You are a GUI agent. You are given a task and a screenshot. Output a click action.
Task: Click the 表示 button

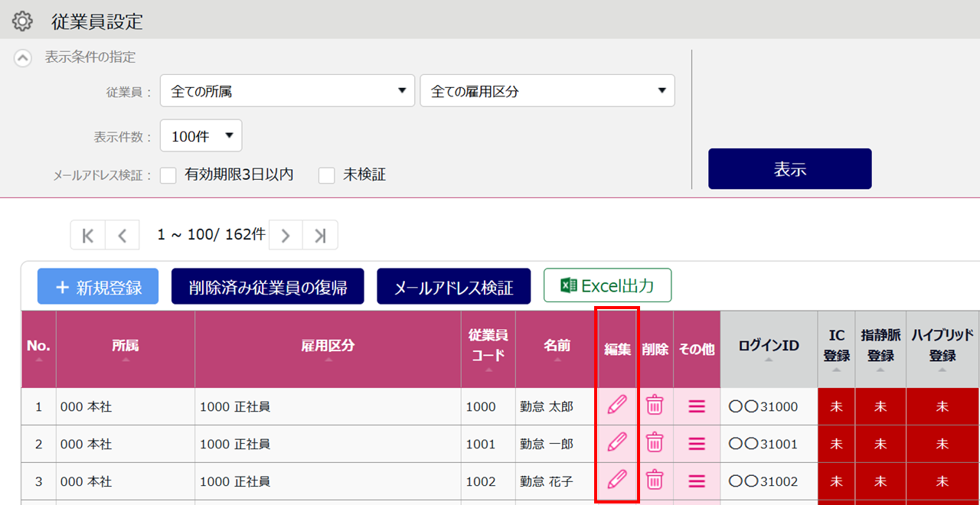pos(789,168)
